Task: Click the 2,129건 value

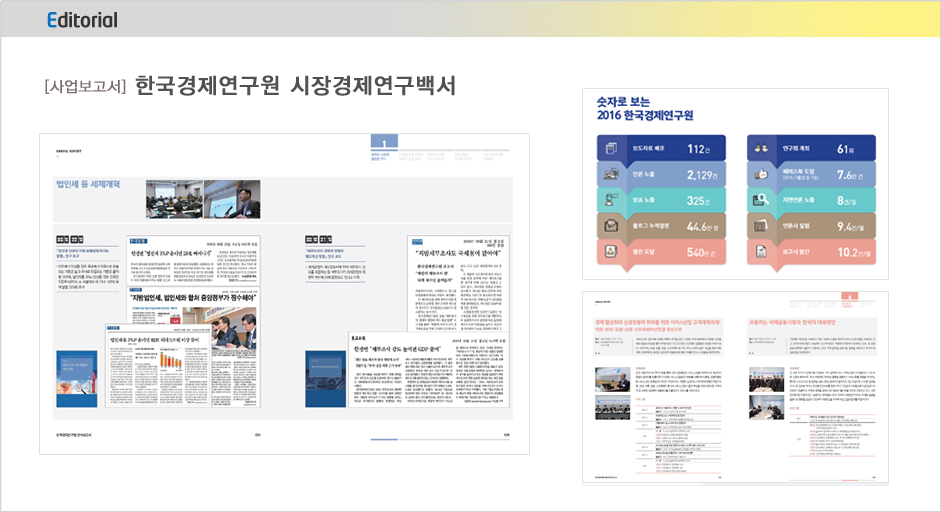Action: click(x=702, y=175)
